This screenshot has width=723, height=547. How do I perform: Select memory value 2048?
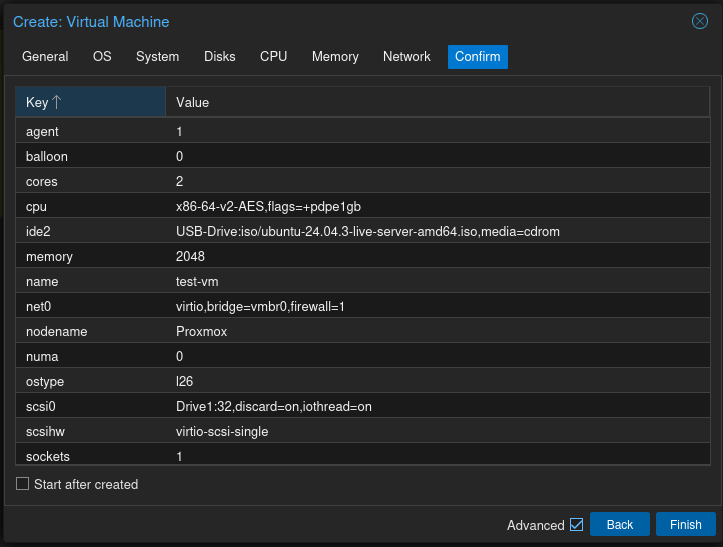[x=190, y=256]
